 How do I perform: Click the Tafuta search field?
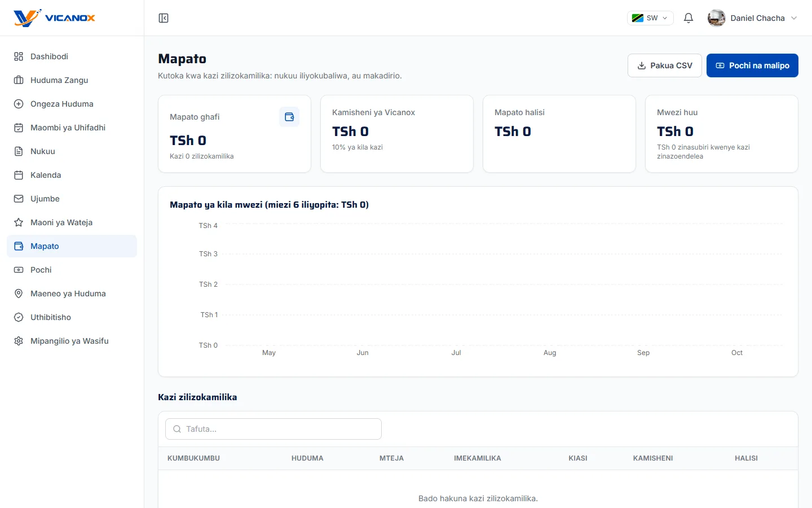point(273,429)
